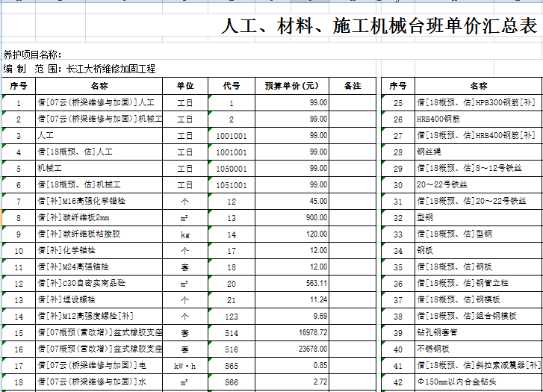Select the 借[补]M16高强化学锚栓 name cell
Image resolution: width=543 pixels, height=392 pixels.
coord(99,201)
